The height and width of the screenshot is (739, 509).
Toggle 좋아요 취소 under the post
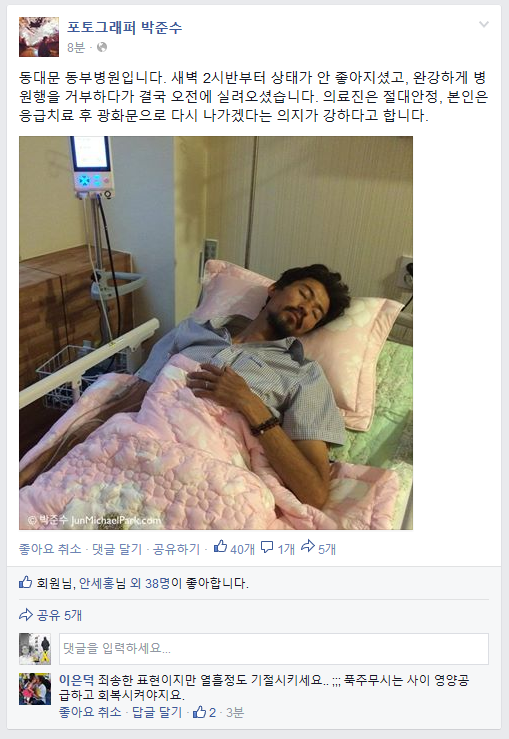pos(50,549)
